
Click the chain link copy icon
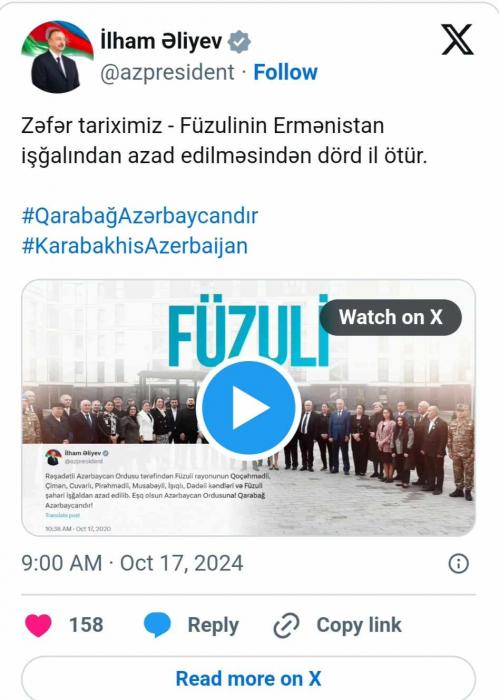(x=286, y=625)
